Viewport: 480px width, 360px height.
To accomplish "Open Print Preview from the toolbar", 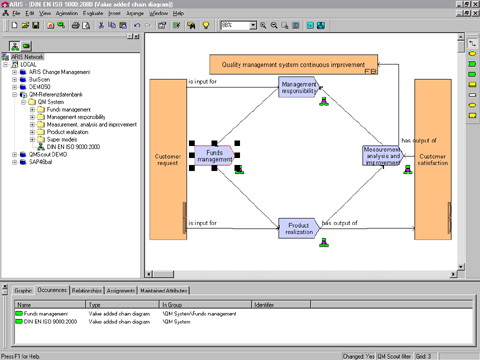I will coord(86,25).
